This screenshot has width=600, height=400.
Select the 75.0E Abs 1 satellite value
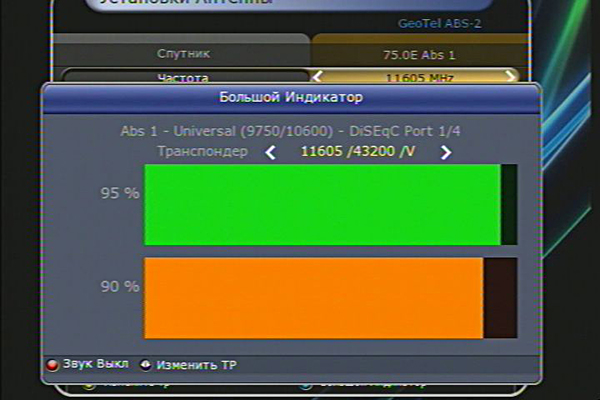[x=419, y=53]
